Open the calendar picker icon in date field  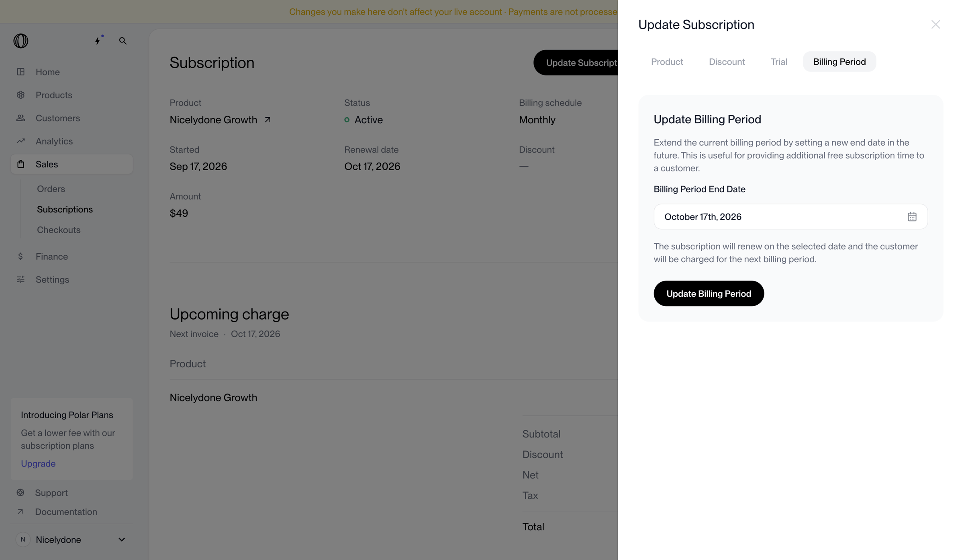click(x=912, y=217)
